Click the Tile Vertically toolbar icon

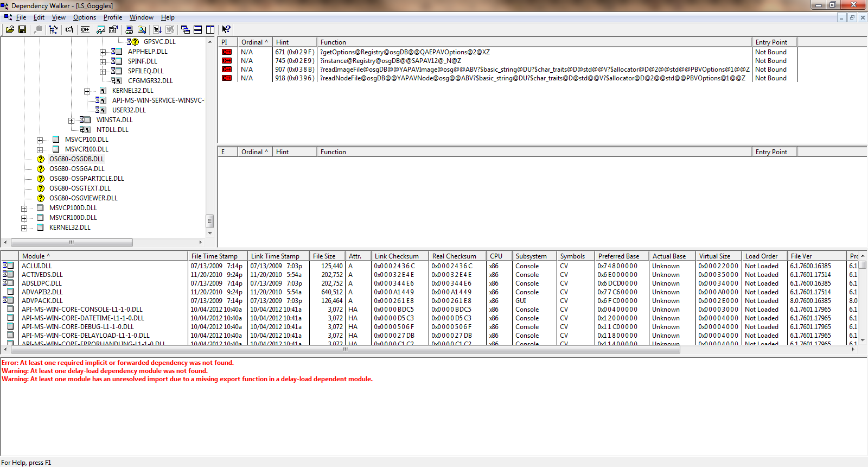(210, 29)
